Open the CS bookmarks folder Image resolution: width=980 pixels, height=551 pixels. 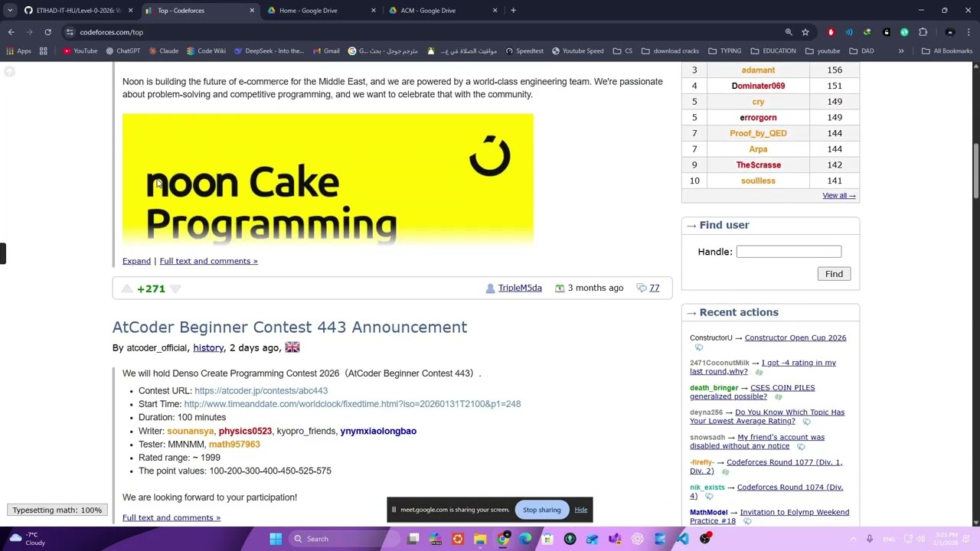click(622, 51)
